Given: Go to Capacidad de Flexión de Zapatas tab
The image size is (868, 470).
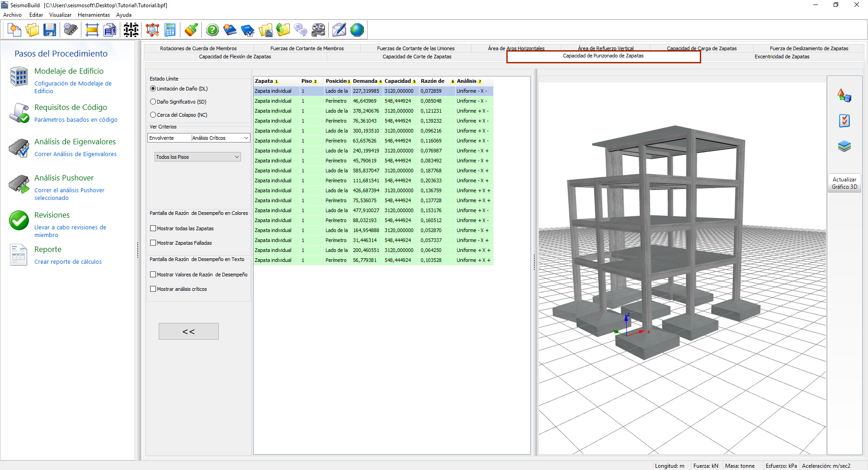Looking at the screenshot, I should [235, 57].
